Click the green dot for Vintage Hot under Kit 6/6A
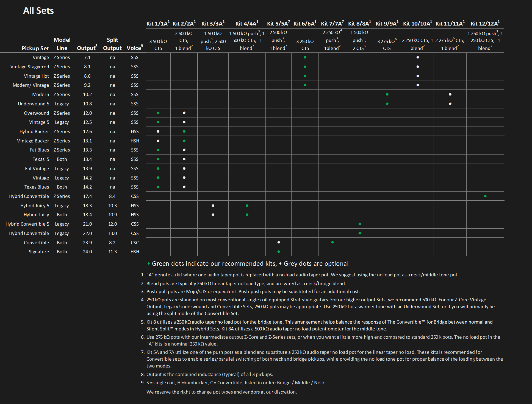Image resolution: width=532 pixels, height=404 pixels. tap(305, 76)
